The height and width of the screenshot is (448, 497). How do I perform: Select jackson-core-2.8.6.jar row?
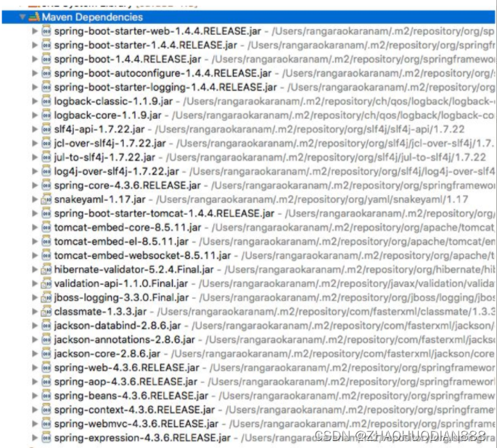point(248,354)
